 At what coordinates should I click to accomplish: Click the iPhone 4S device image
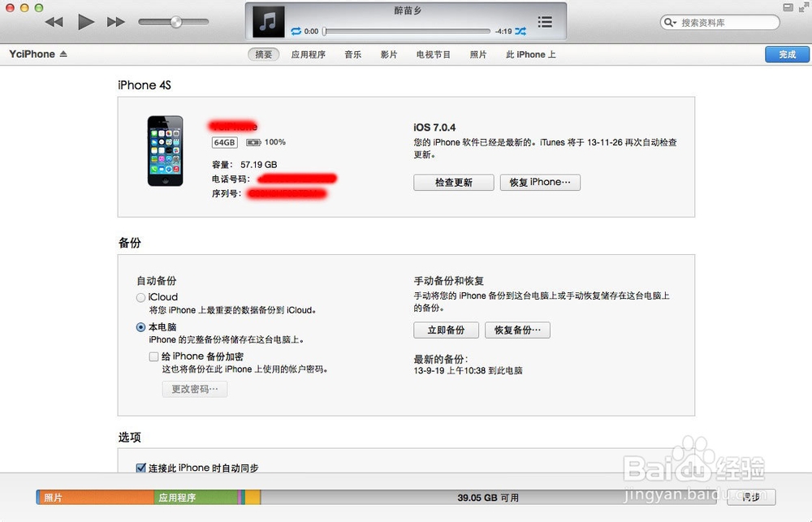point(165,151)
